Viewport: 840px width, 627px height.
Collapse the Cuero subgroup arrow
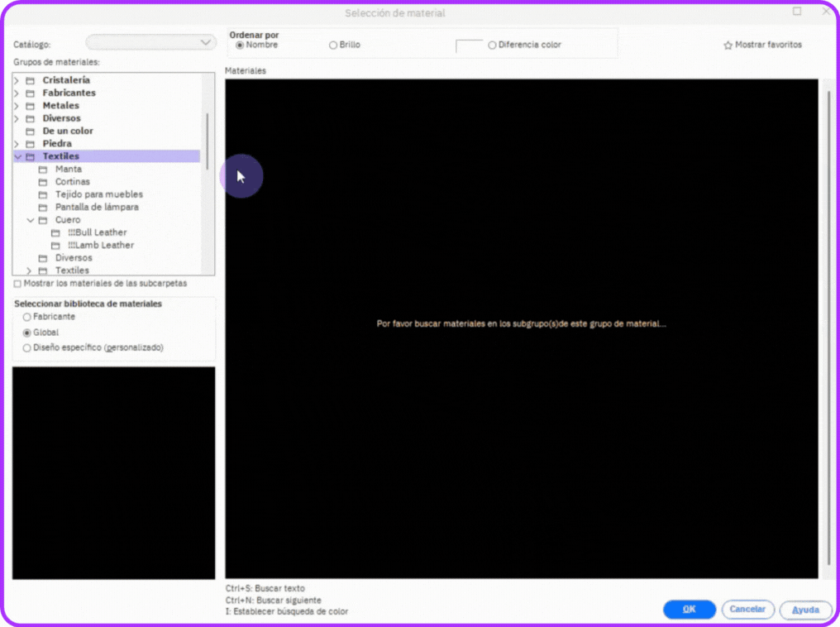(31, 220)
